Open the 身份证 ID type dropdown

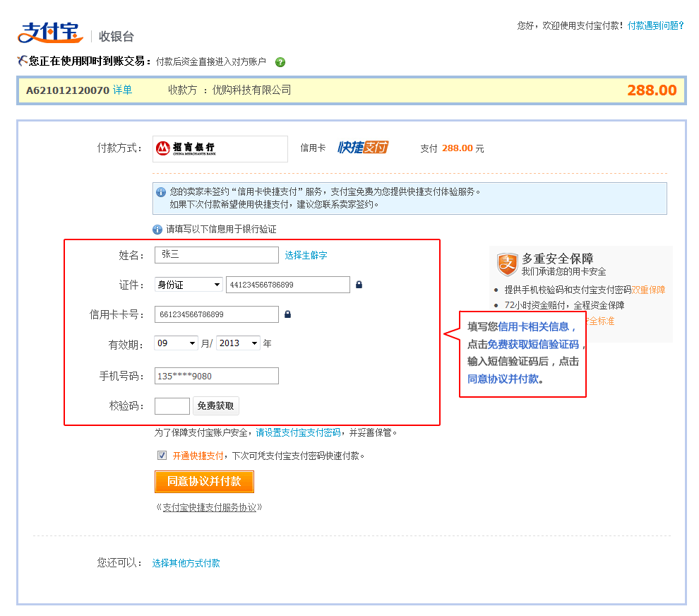tap(189, 285)
